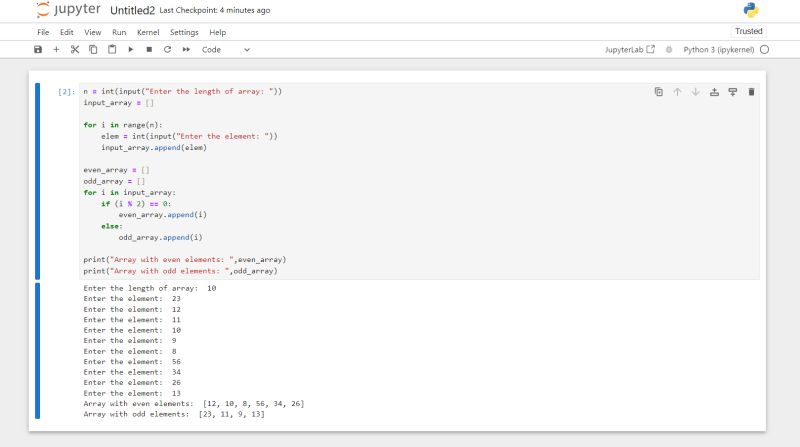The height and width of the screenshot is (447, 800).
Task: Click the debugger bug icon
Action: (669, 49)
